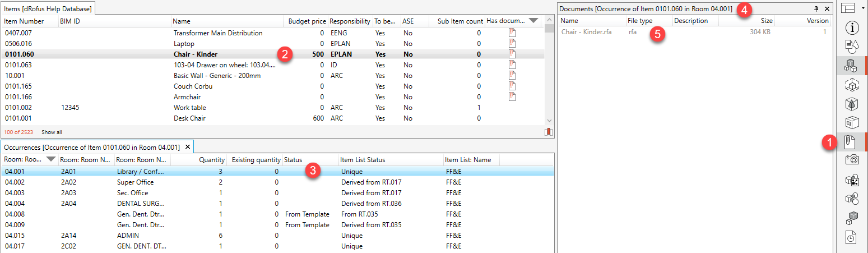Pin the Documents panel
868x253 pixels.
click(x=816, y=9)
